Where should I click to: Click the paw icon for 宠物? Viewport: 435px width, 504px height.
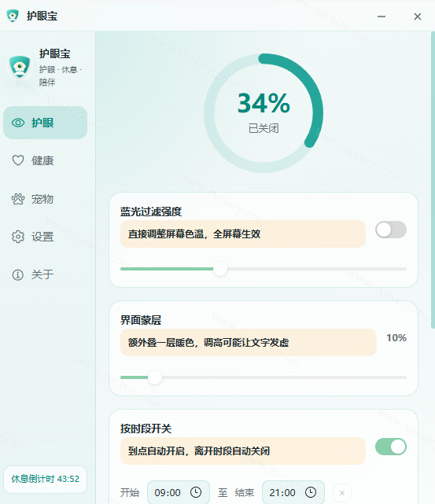tap(18, 199)
